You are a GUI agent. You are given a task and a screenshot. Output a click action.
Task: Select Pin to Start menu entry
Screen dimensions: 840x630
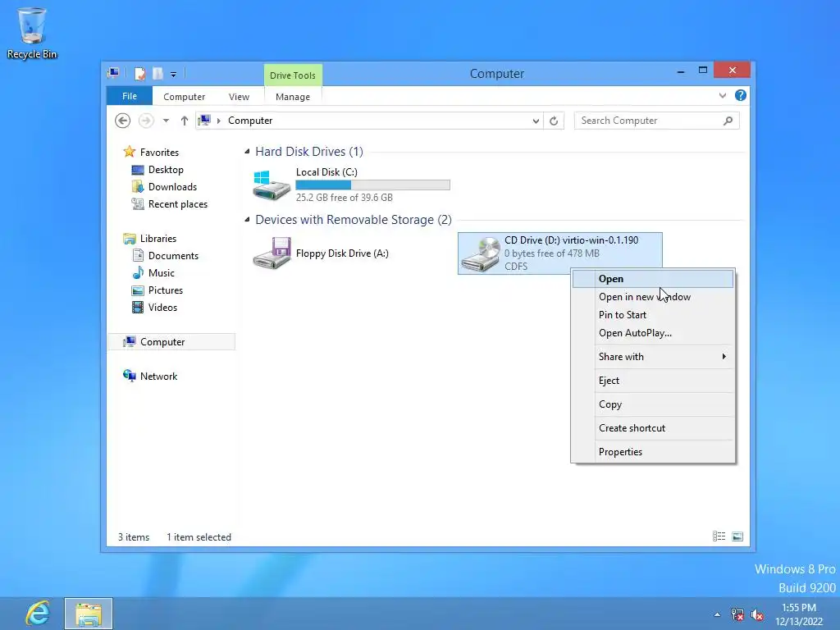pyautogui.click(x=652, y=315)
